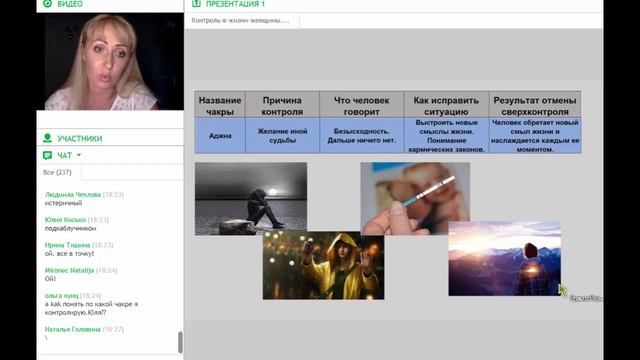The image size is (640, 360).
Task: Click chat sender Наталья Головина
Action: click(x=73, y=329)
